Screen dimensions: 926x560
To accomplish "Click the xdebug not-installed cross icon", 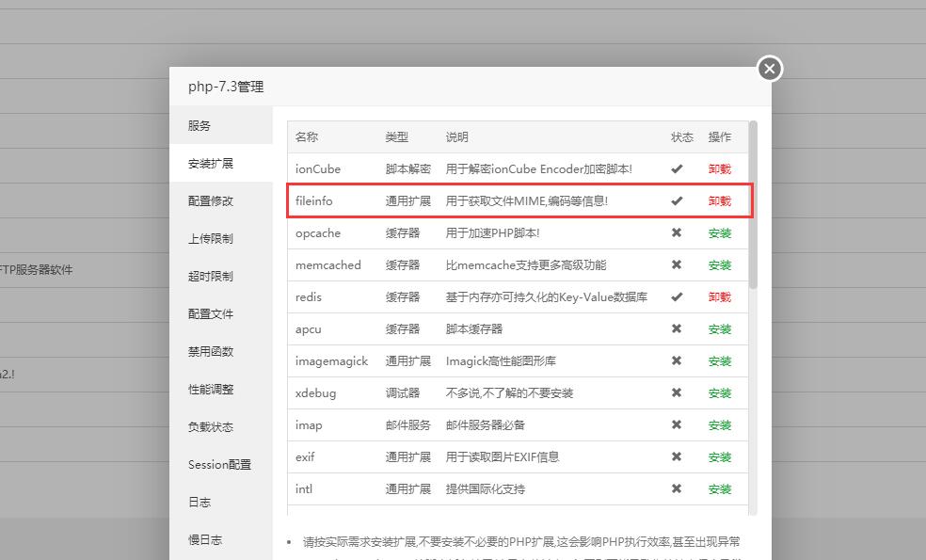I will click(x=677, y=392).
